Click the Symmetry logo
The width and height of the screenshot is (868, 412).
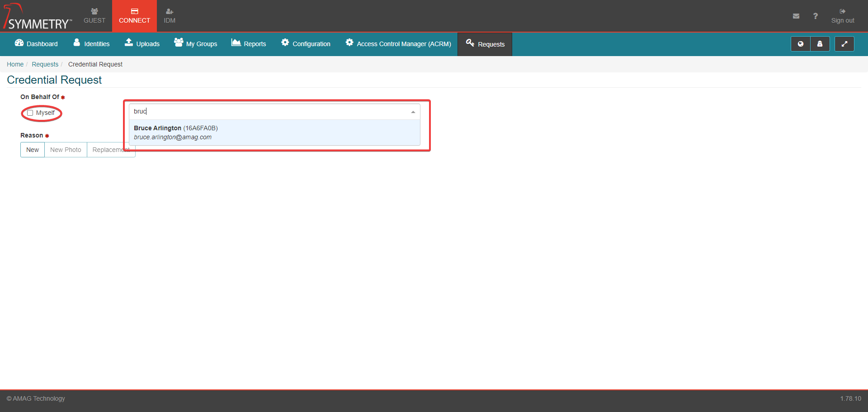[38, 16]
